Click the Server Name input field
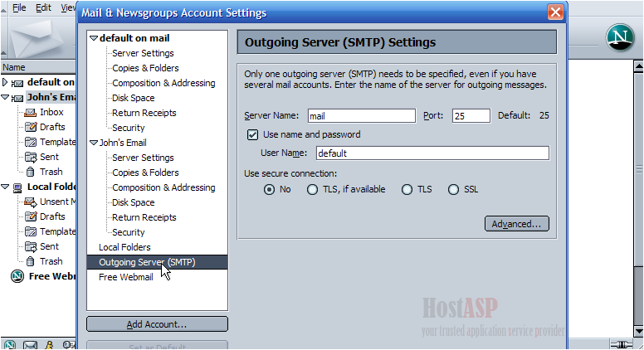The image size is (644, 350). pos(362,116)
